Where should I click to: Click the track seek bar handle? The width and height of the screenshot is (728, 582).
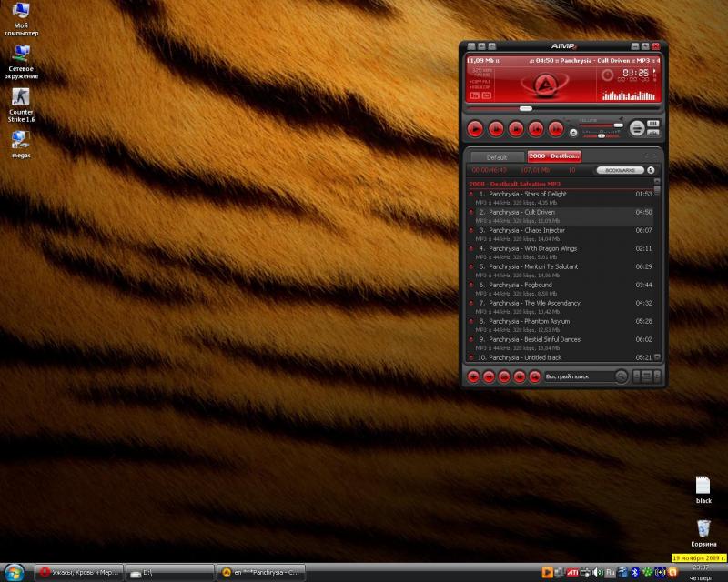tap(526, 108)
